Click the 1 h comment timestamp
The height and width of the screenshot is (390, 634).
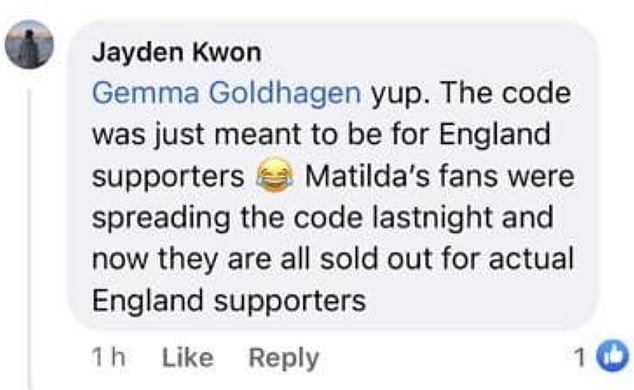(108, 357)
